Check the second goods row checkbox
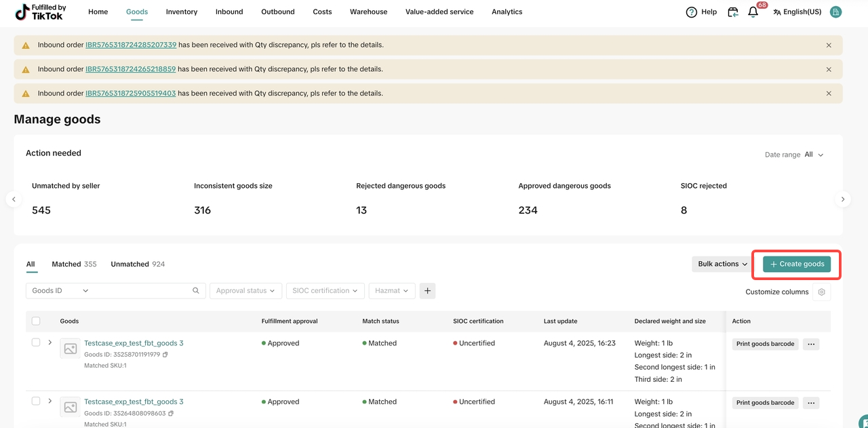The height and width of the screenshot is (428, 868). [x=36, y=401]
